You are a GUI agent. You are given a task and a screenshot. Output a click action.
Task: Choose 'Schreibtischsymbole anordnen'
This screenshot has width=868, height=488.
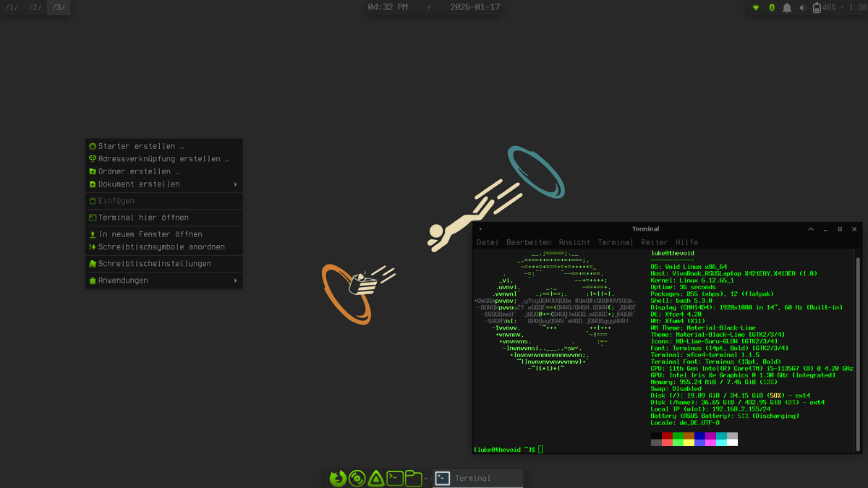pyautogui.click(x=164, y=247)
